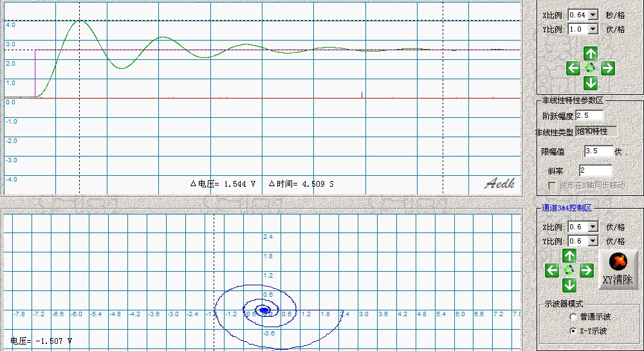The width and height of the screenshot is (644, 351).
Task: Click the up arrow in the upper channel panel
Action: click(591, 53)
